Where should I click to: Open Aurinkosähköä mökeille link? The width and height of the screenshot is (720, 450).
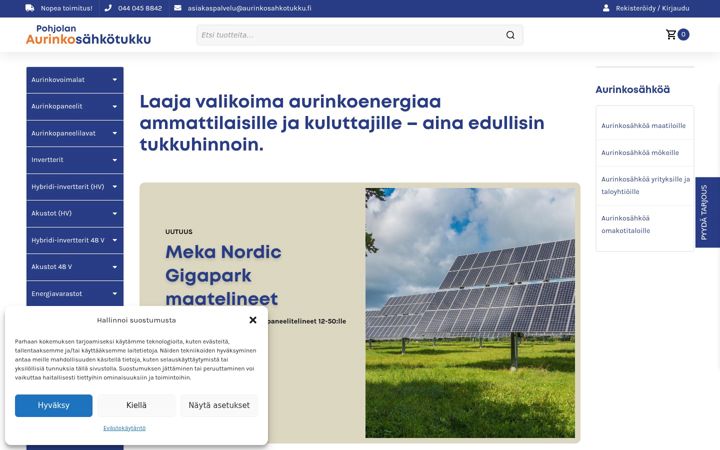[640, 152]
